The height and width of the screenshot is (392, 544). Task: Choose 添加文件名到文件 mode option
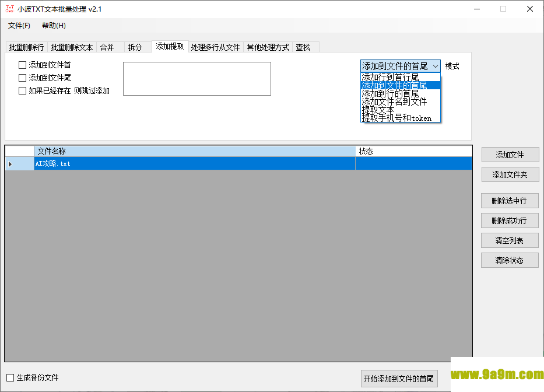pos(401,101)
